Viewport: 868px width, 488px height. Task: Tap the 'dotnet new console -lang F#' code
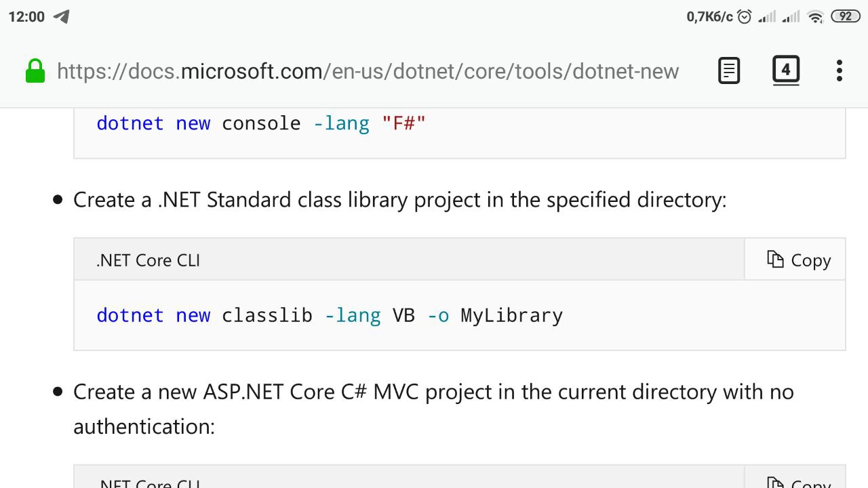(261, 123)
